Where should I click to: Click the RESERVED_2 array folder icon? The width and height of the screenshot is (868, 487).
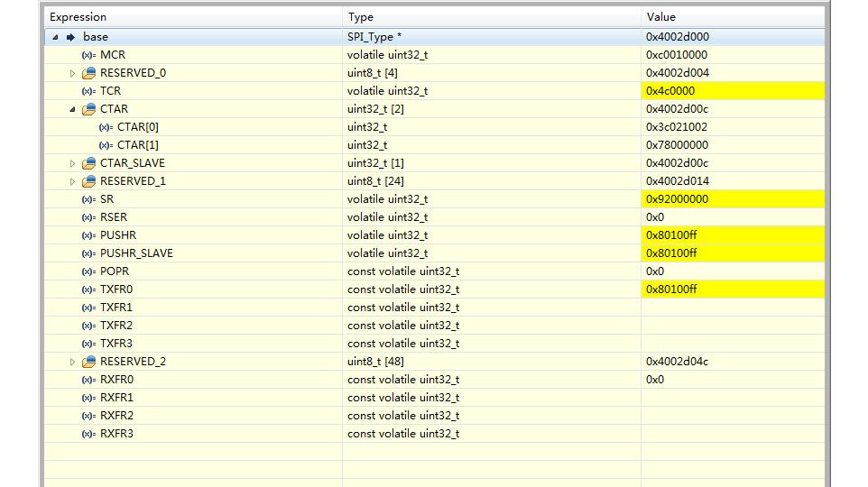pos(88,362)
